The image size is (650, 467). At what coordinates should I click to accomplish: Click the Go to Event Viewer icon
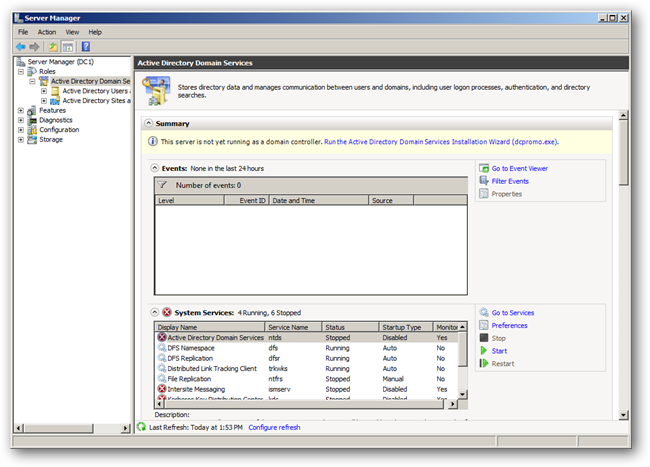click(x=484, y=169)
